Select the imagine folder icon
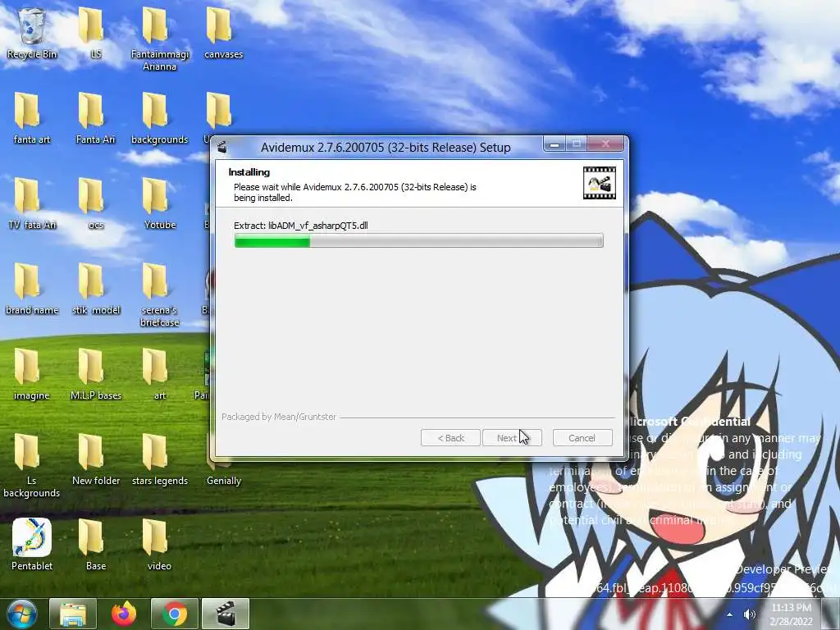The height and width of the screenshot is (630, 840). (32, 374)
